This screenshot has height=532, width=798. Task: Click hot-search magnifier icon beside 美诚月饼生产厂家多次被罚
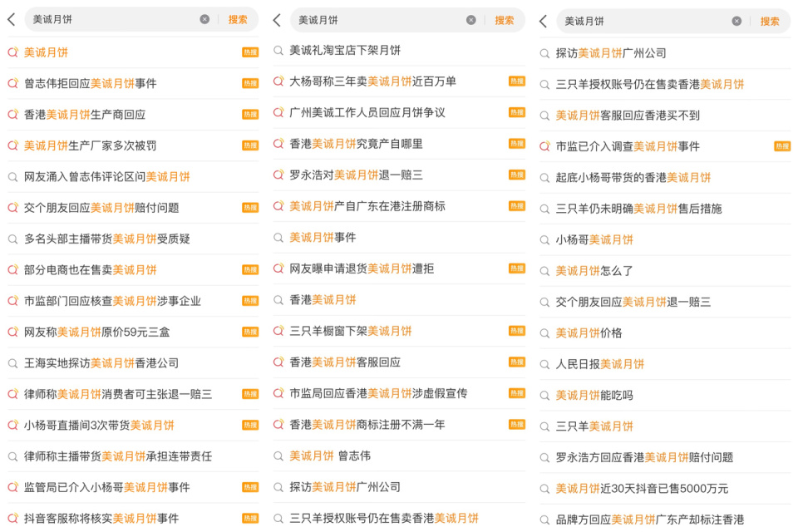point(12,145)
